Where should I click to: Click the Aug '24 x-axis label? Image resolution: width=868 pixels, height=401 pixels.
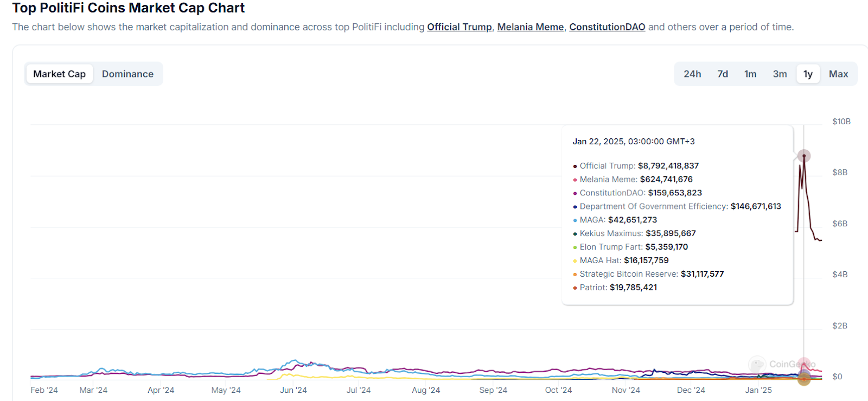point(426,390)
